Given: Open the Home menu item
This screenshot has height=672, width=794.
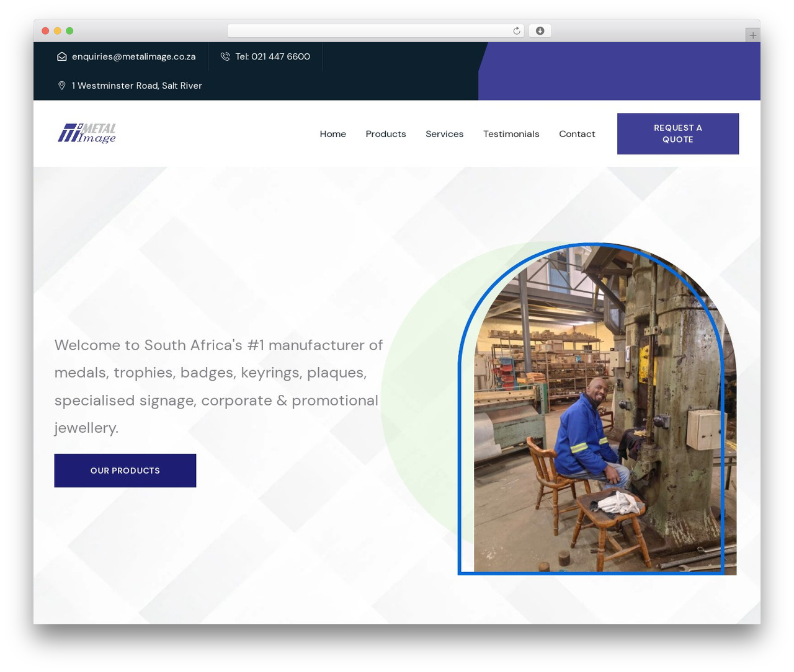Looking at the screenshot, I should point(333,134).
